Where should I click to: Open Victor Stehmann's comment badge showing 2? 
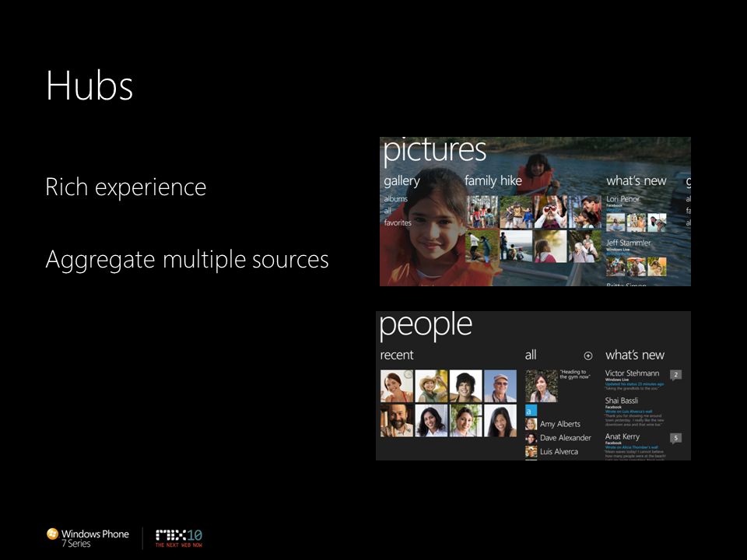click(675, 375)
